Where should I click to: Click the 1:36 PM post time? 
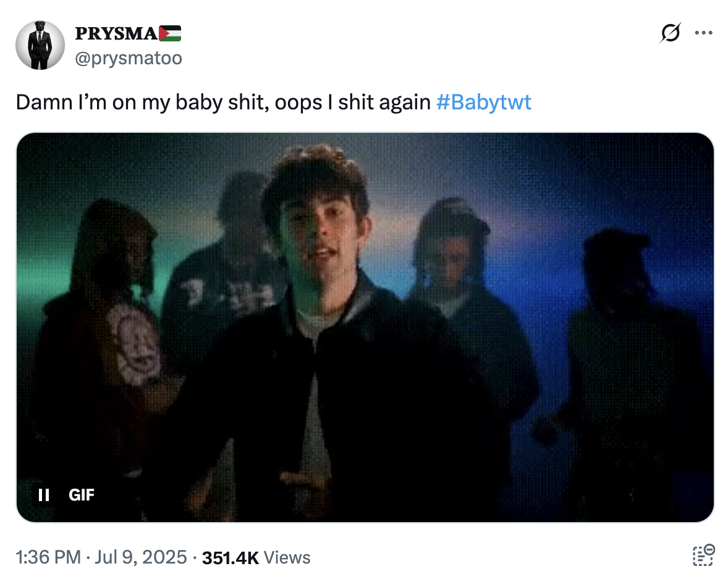(48, 557)
